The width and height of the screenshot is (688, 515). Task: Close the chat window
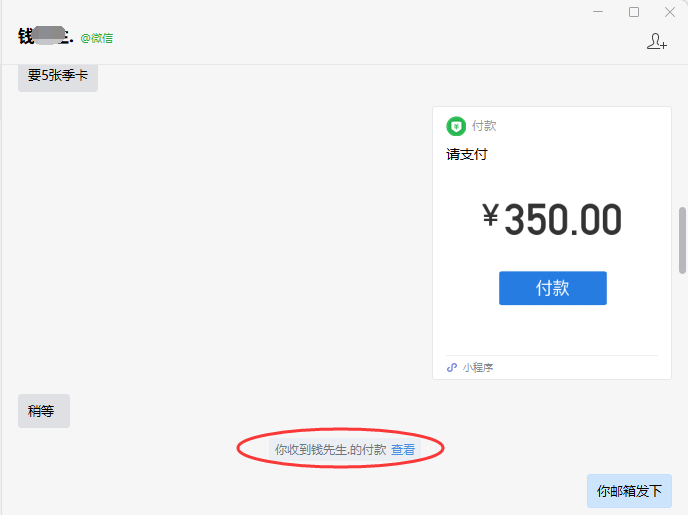(669, 12)
